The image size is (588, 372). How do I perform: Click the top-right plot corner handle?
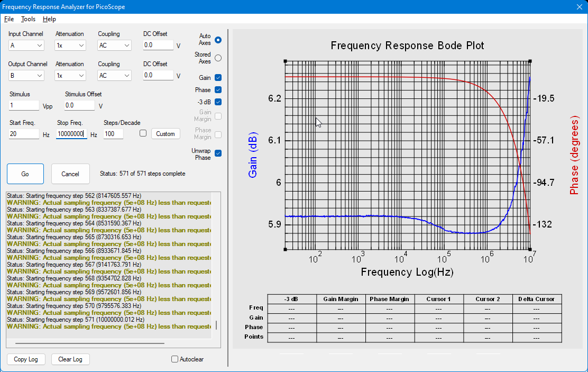[530, 61]
